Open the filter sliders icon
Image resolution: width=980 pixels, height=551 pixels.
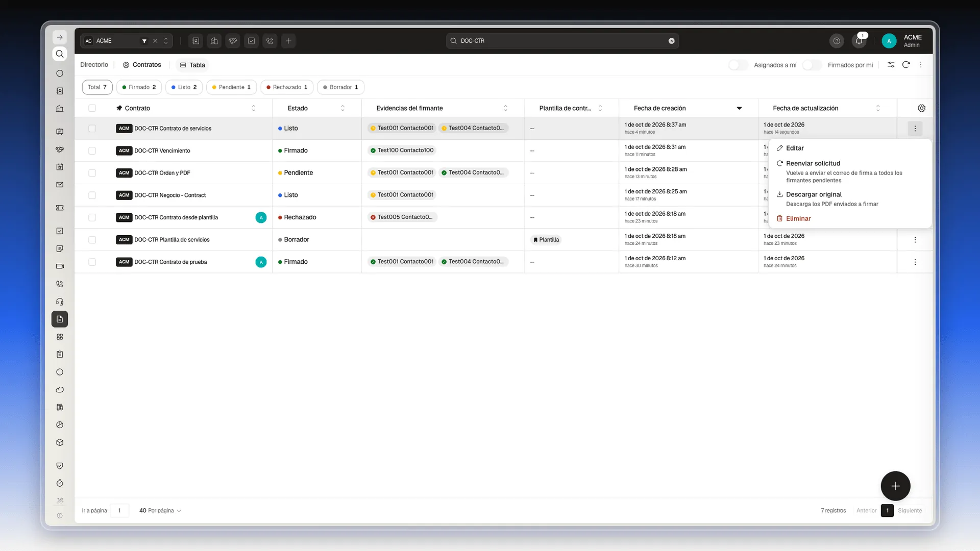891,65
